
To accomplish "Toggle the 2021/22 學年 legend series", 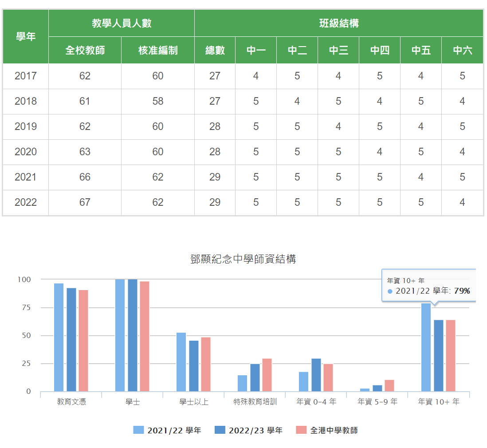I will (x=167, y=430).
